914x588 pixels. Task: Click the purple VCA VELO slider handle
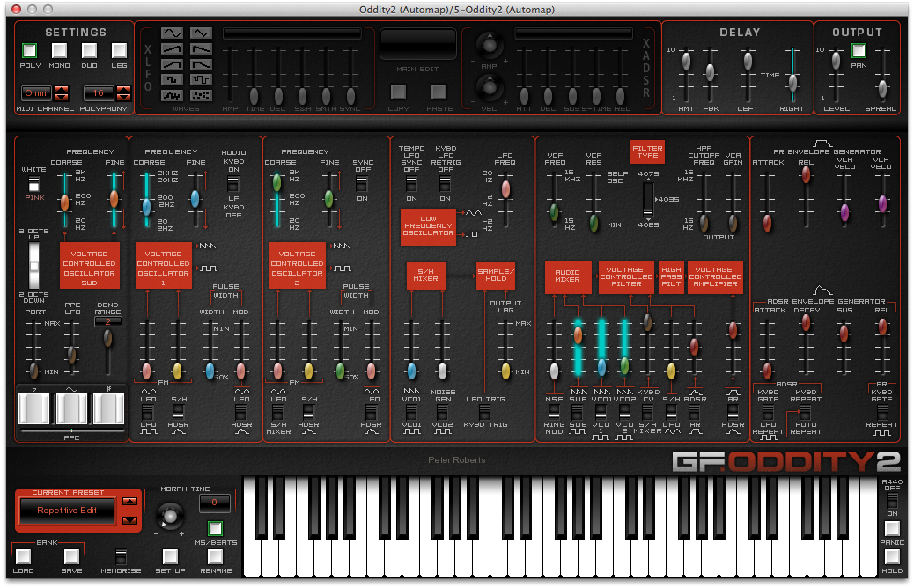pos(844,212)
